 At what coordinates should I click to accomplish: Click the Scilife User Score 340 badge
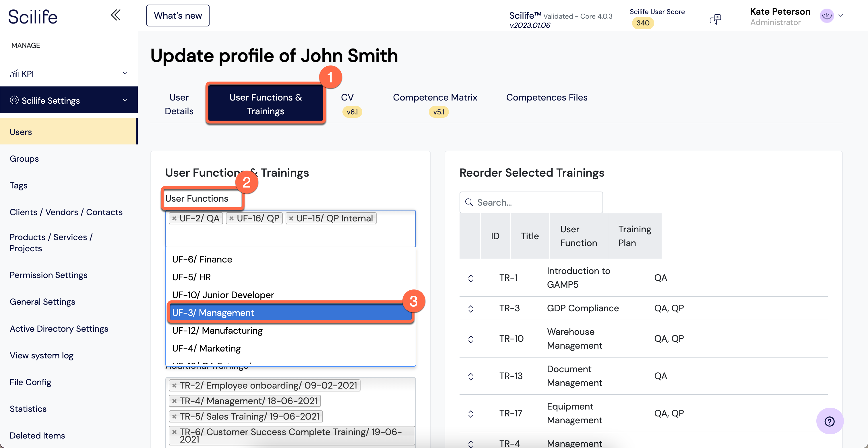click(643, 23)
